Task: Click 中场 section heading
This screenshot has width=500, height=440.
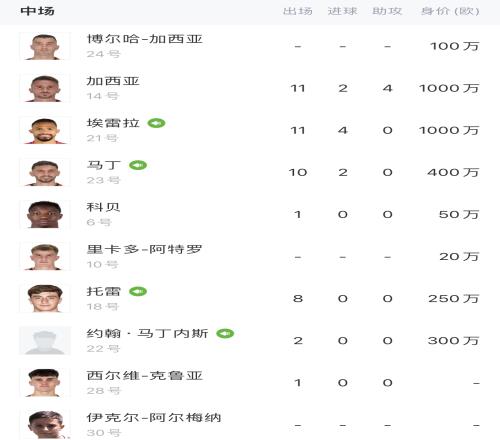Action: [37, 11]
